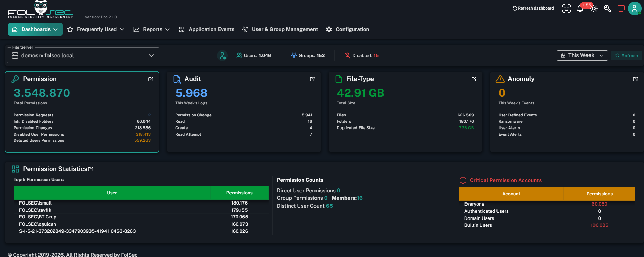Click the green Refresh button
The height and width of the screenshot is (257, 644).
(x=627, y=55)
